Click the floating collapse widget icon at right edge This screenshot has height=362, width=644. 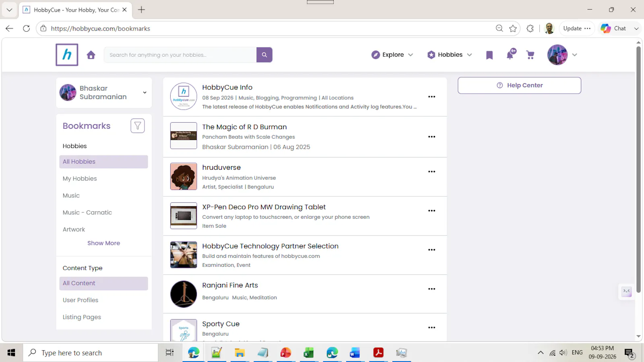pos(627,292)
